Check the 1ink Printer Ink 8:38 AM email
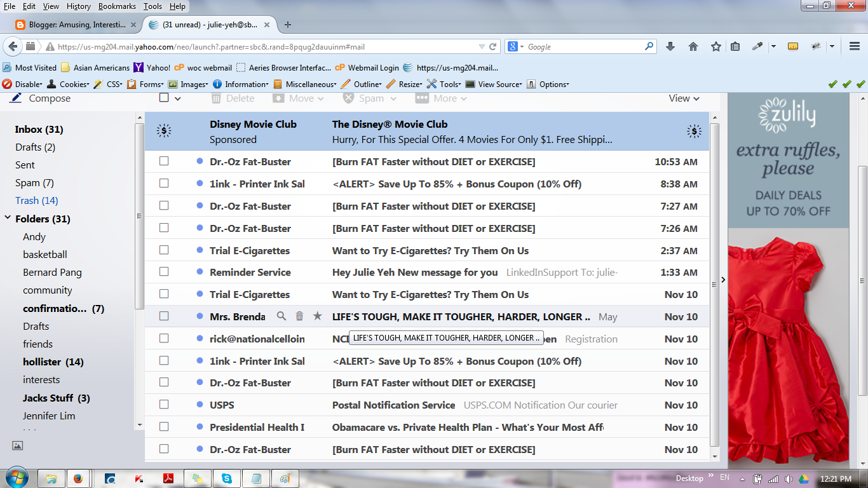Image resolution: width=868 pixels, height=488 pixels. 164,184
